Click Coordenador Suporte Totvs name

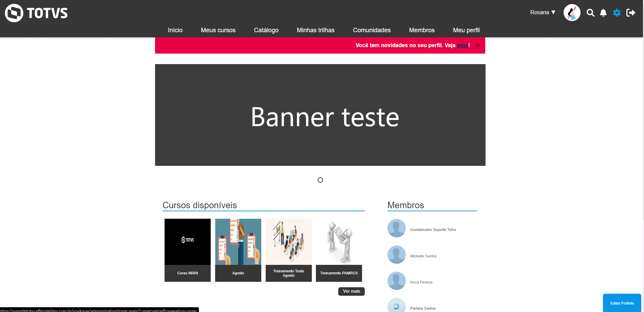coord(433,230)
